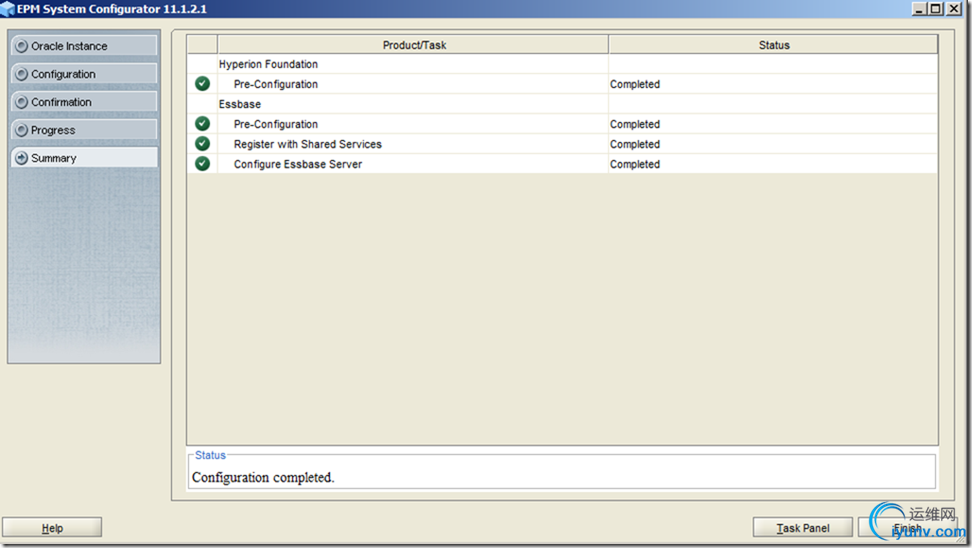Click the Oracle Instance step bullet icon
This screenshot has width=972, height=548.
pos(22,46)
